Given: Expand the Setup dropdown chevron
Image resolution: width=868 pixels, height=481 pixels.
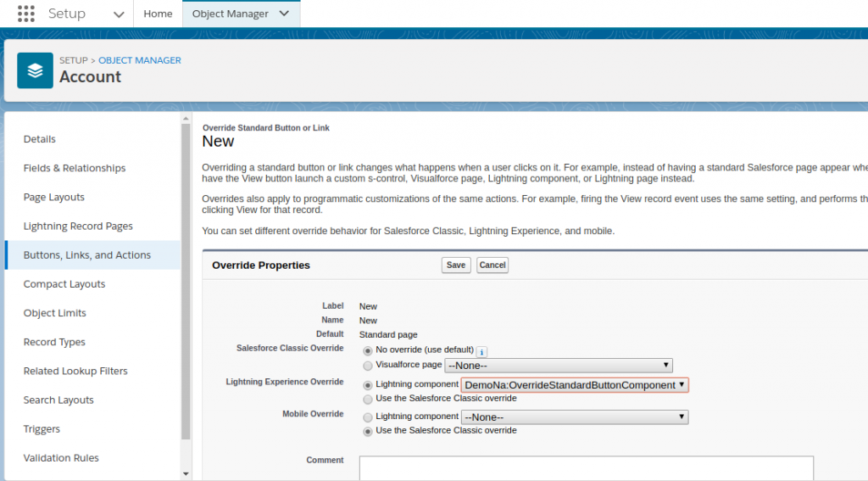Looking at the screenshot, I should point(119,14).
